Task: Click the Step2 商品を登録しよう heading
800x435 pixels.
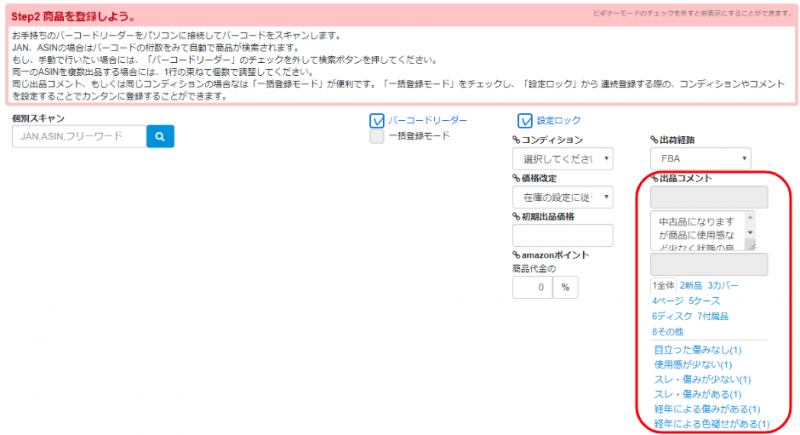Action: pos(73,16)
